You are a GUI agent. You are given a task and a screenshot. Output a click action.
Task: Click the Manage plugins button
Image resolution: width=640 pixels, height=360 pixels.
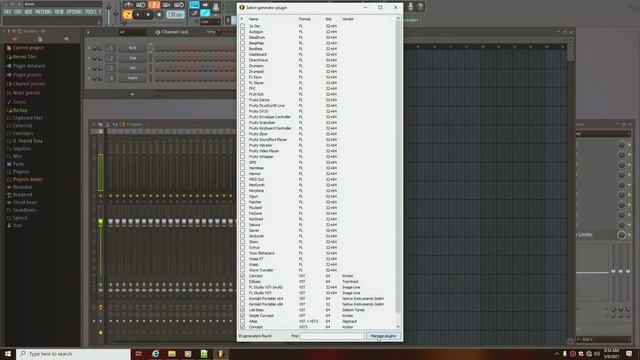click(383, 336)
